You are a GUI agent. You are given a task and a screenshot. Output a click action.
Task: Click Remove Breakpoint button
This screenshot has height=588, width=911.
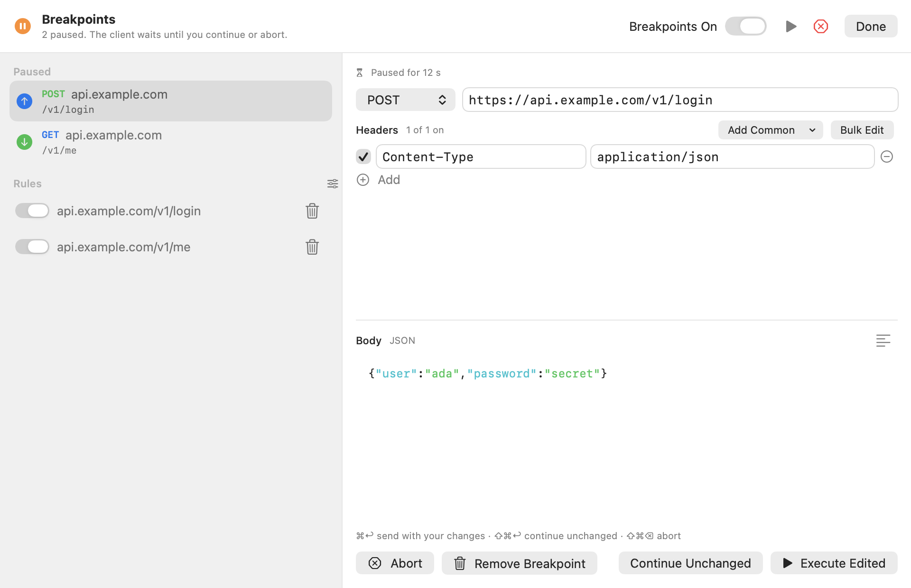pyautogui.click(x=520, y=563)
